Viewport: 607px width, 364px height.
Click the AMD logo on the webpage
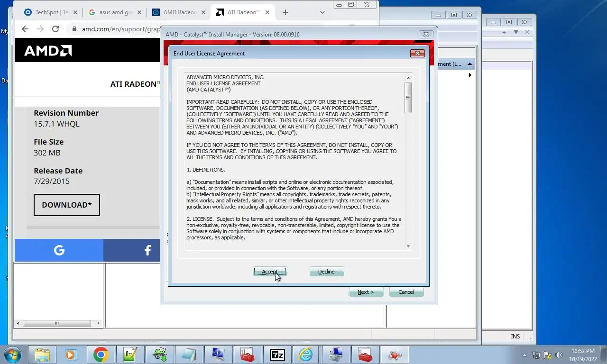pos(48,51)
